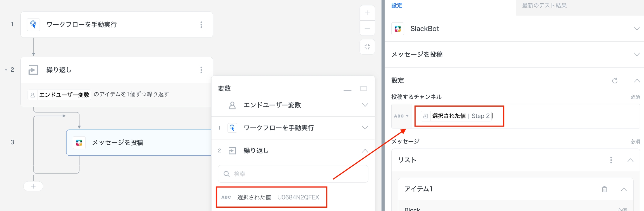The width and height of the screenshot is (644, 211).
Task: Click the refresh icon in 設定 section
Action: coord(615,81)
